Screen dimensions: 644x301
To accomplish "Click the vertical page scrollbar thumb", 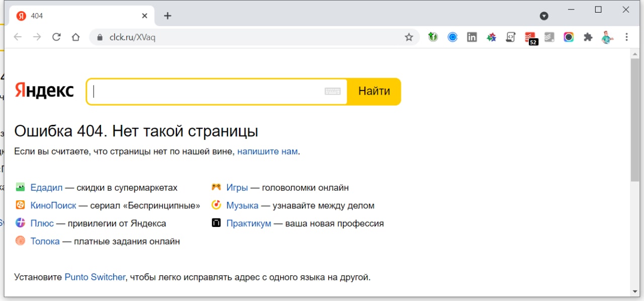I will point(635,121).
